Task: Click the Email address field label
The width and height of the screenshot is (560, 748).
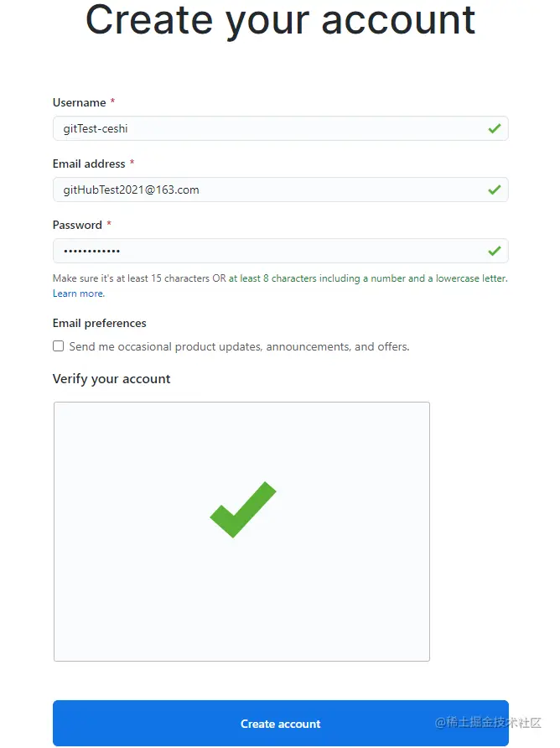Action: [x=89, y=164]
